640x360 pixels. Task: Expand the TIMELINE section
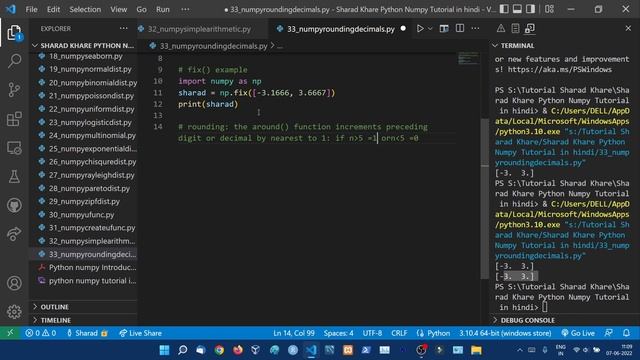tap(83, 320)
